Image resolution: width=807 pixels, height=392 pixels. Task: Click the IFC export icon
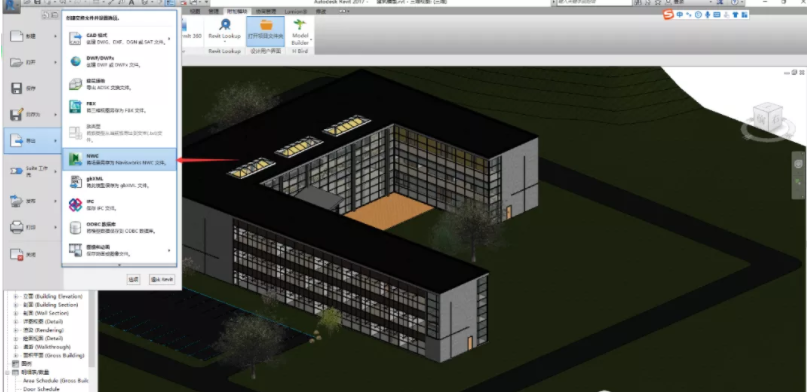point(76,205)
